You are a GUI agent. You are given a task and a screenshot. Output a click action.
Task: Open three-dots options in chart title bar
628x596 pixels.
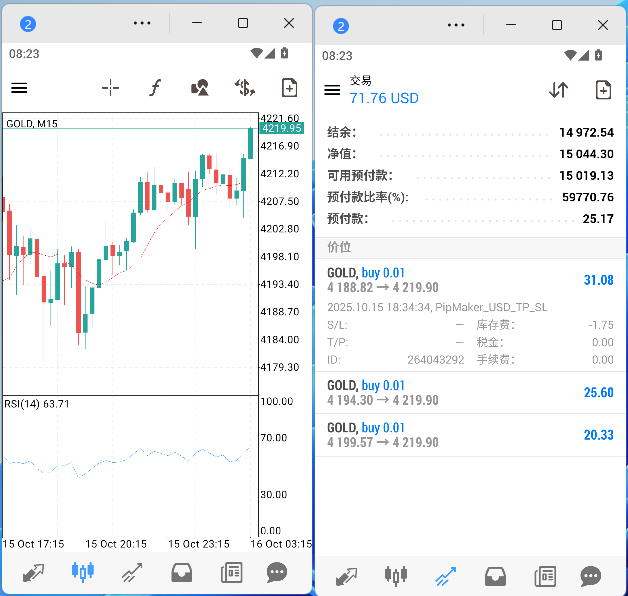click(142, 23)
